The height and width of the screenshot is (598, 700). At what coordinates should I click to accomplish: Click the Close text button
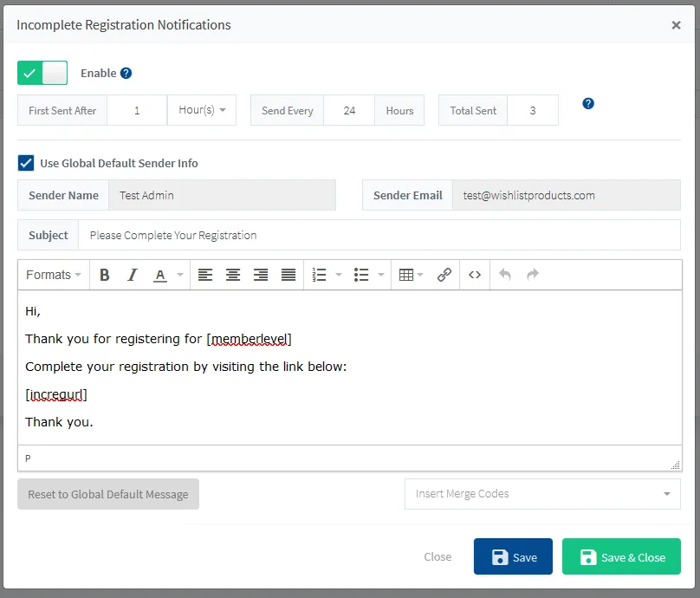coord(437,557)
